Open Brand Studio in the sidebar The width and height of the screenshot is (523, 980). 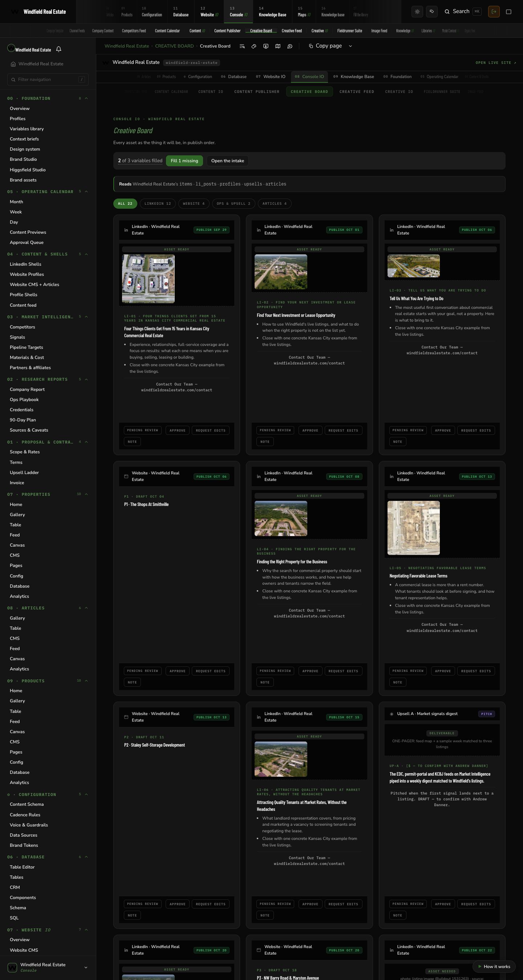point(23,159)
